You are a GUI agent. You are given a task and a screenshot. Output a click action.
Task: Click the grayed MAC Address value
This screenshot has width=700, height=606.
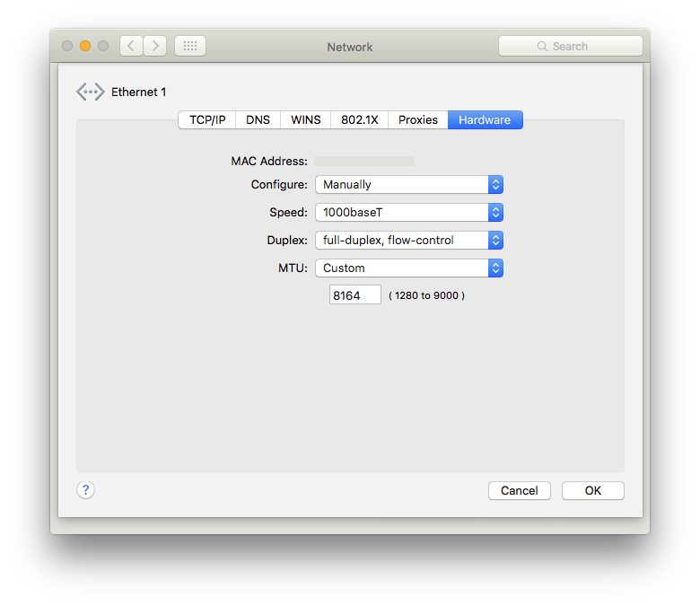364,162
